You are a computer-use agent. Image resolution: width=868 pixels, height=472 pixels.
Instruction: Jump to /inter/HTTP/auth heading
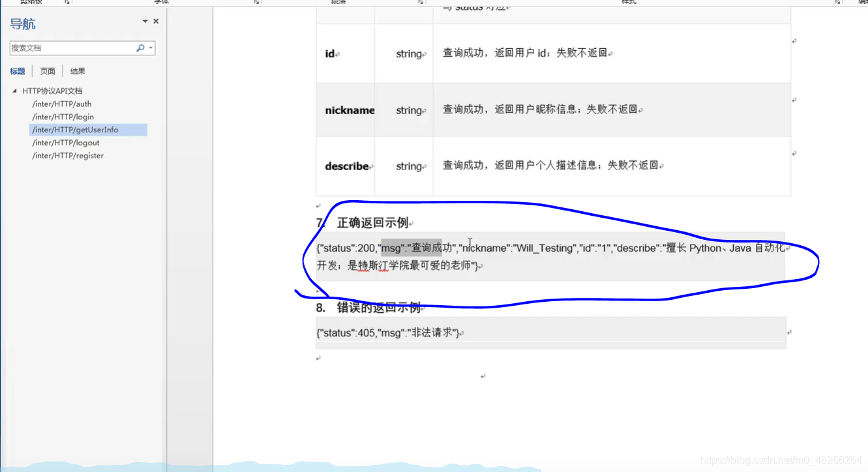click(x=62, y=104)
